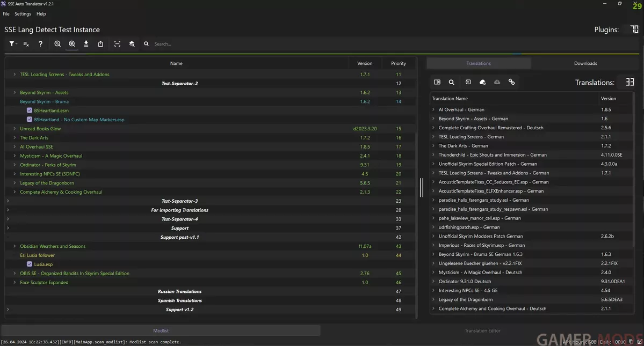Expand AI Overhaul - German translation entry
Image resolution: width=644 pixels, height=346 pixels.
[x=433, y=109]
